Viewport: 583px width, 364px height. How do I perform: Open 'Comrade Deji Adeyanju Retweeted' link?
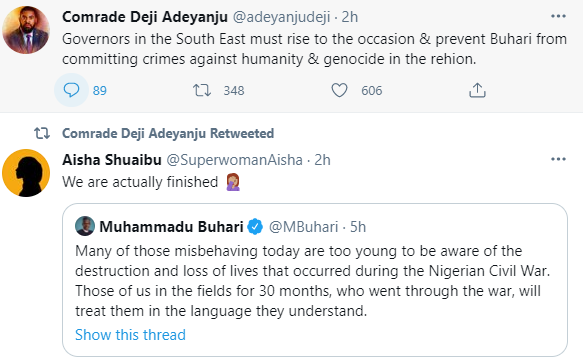[168, 133]
